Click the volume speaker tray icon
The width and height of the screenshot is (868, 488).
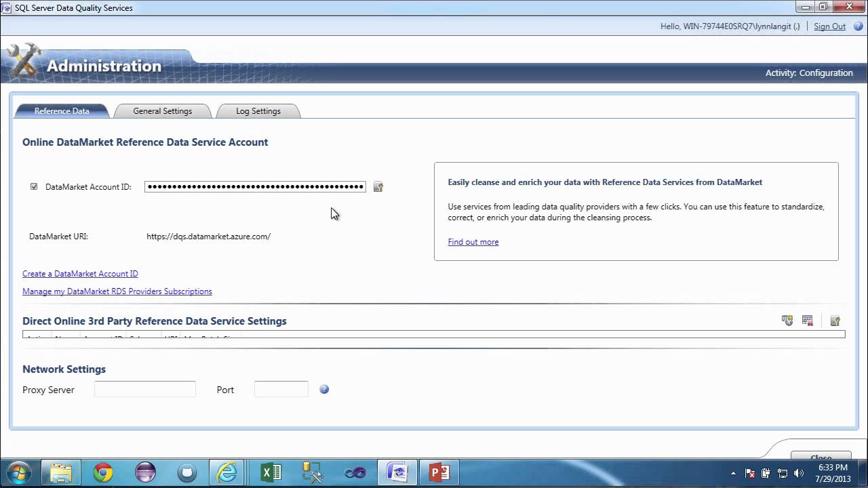tap(799, 473)
